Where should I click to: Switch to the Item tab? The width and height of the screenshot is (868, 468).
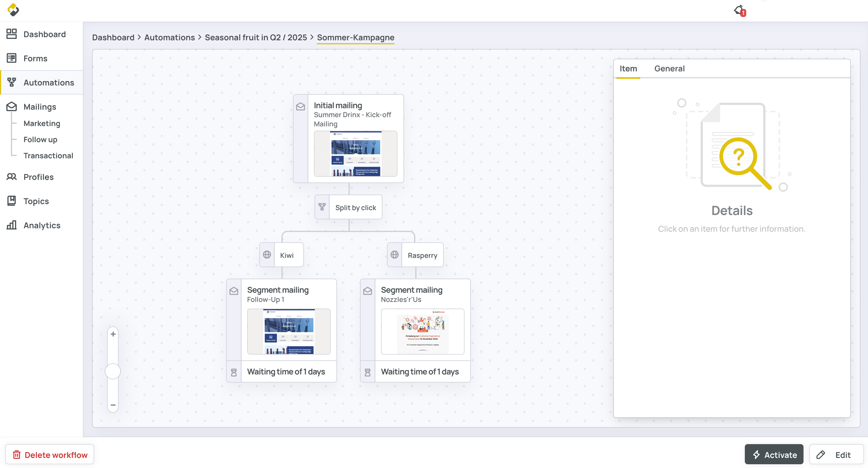(628, 69)
